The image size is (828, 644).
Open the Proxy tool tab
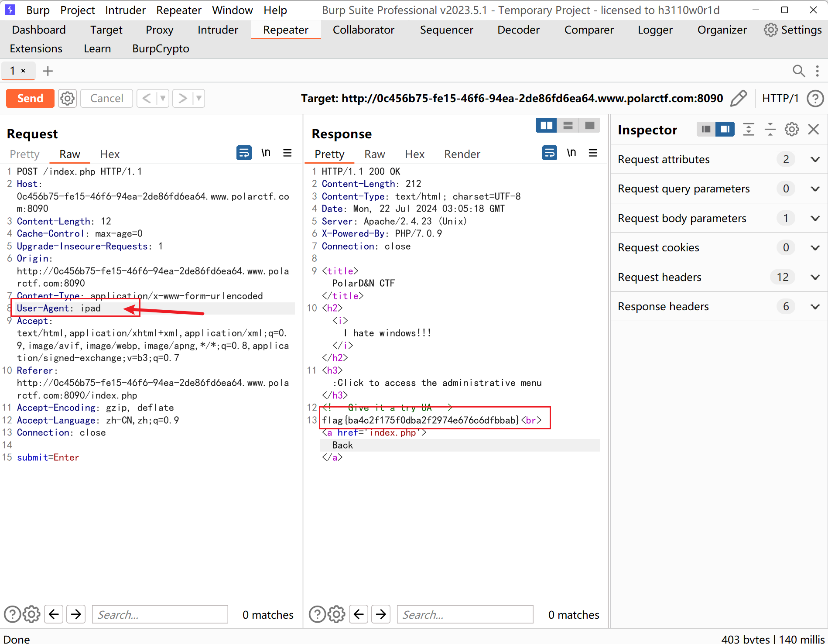[x=159, y=30]
